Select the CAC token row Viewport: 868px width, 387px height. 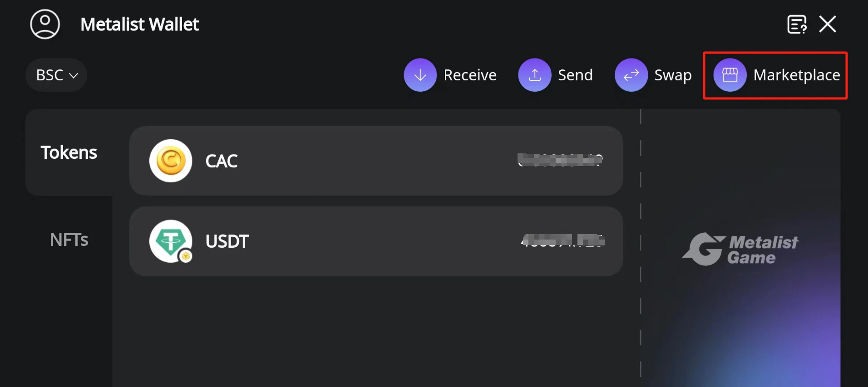tap(376, 161)
